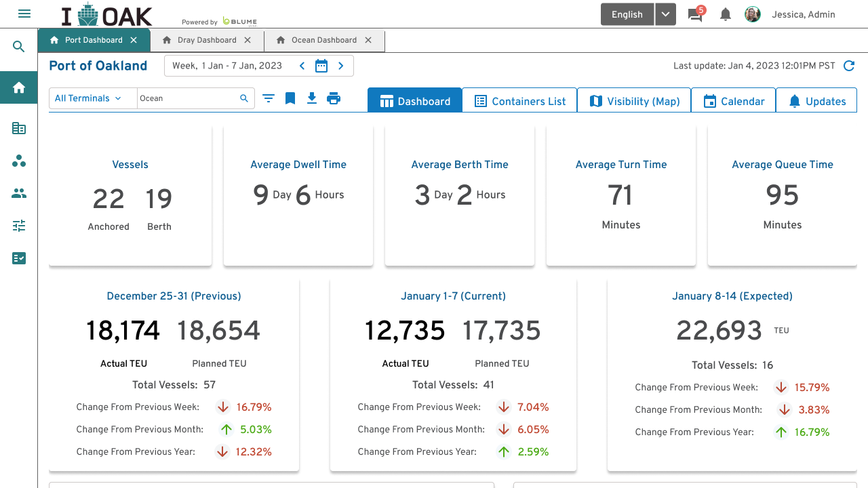
Task: Click the expected week 16.79% up arrow
Action: point(781,432)
